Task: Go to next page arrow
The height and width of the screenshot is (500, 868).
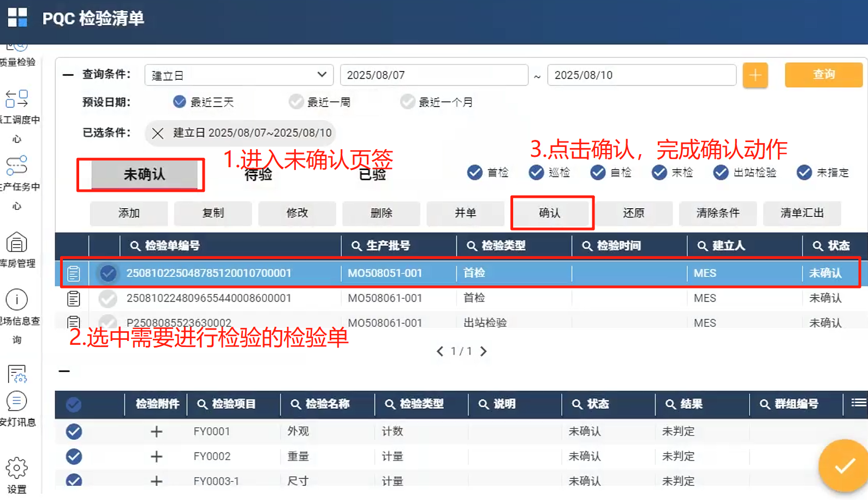Action: pos(484,351)
